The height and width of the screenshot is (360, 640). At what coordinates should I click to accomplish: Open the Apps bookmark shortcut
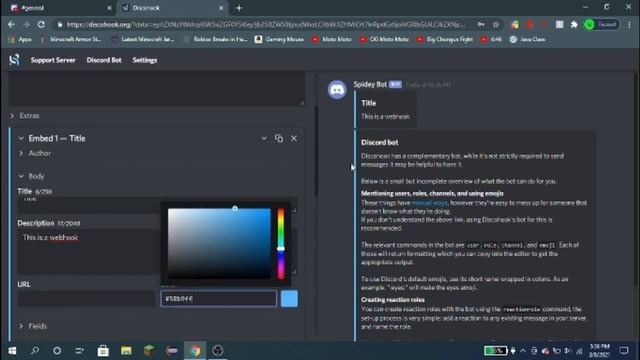pos(20,40)
